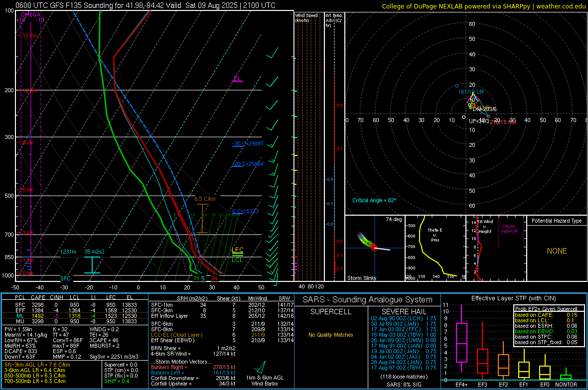Click the 'Eff Shear (EBWD)' row
The width and height of the screenshot is (588, 390).
point(223,340)
